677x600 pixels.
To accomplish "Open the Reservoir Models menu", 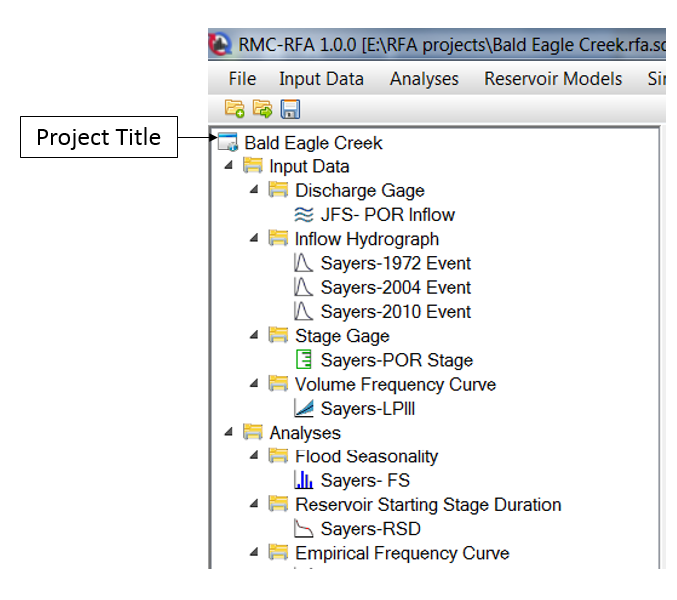I will coord(553,79).
